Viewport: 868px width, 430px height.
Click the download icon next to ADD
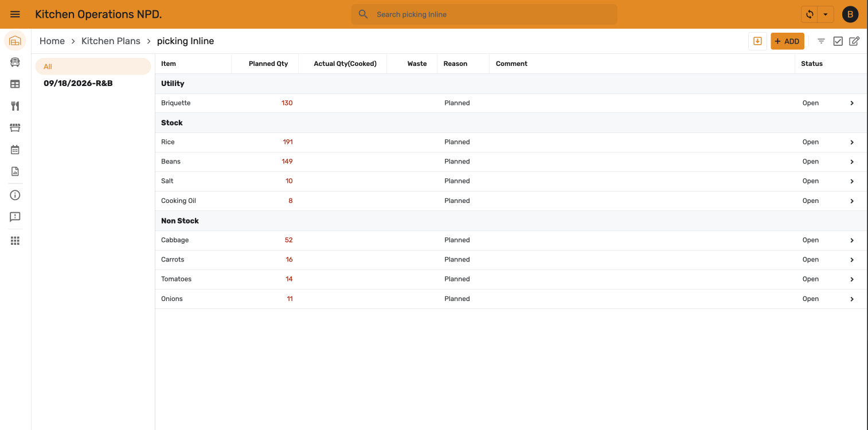757,41
